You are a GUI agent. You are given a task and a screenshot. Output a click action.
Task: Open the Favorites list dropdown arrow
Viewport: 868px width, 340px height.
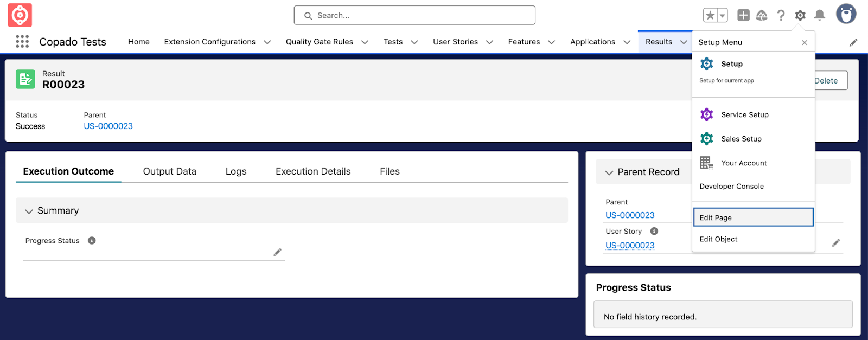pos(723,15)
